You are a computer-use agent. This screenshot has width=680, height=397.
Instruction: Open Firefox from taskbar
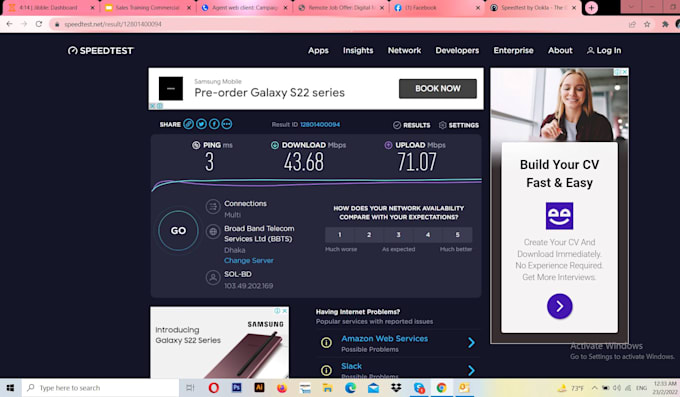coord(282,387)
